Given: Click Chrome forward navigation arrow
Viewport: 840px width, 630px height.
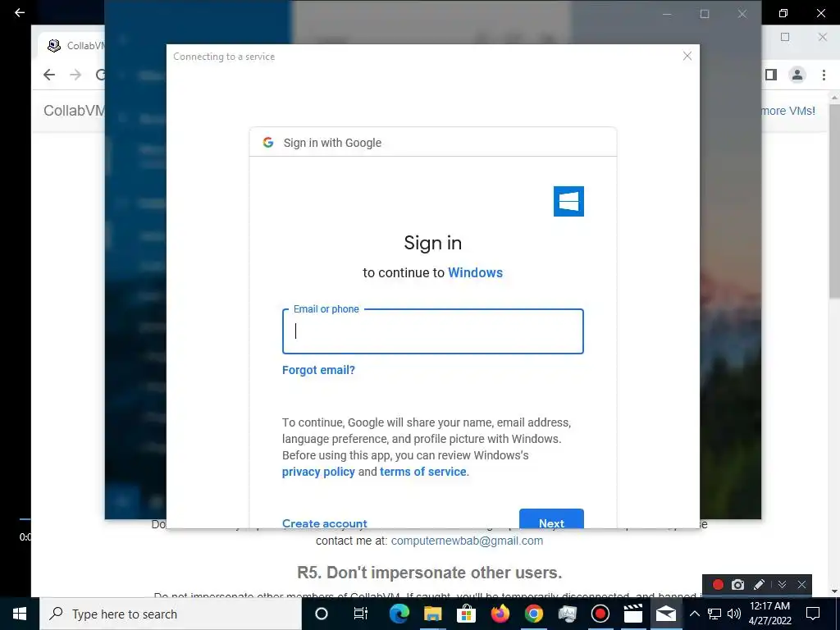Looking at the screenshot, I should pyautogui.click(x=75, y=75).
